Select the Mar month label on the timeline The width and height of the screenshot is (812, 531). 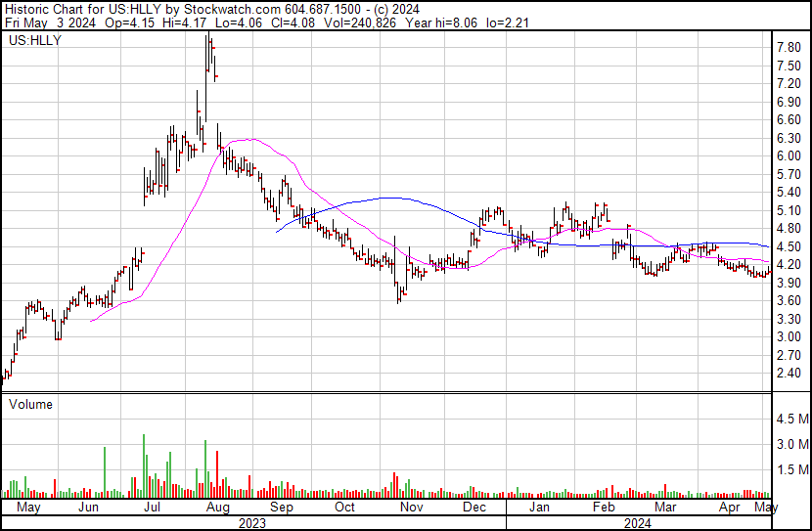665,509
